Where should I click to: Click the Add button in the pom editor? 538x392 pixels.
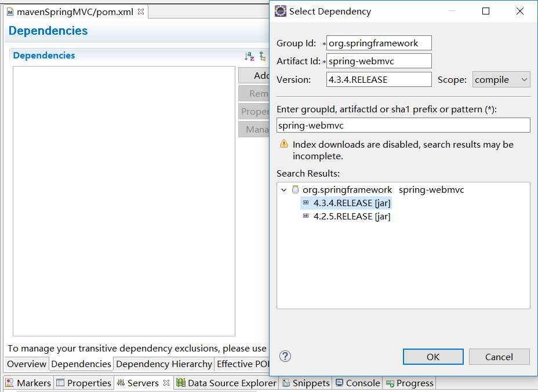click(x=254, y=75)
